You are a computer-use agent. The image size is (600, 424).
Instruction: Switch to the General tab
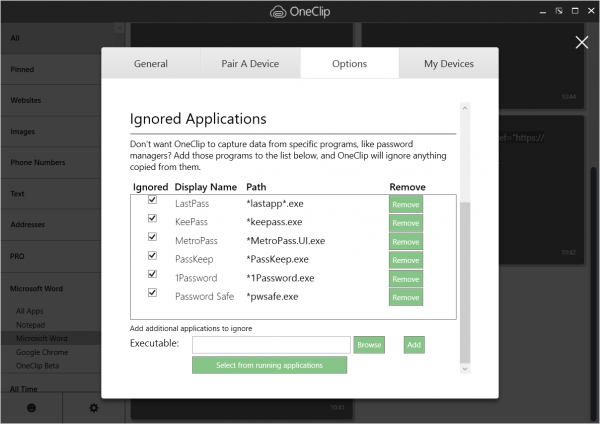pos(151,64)
